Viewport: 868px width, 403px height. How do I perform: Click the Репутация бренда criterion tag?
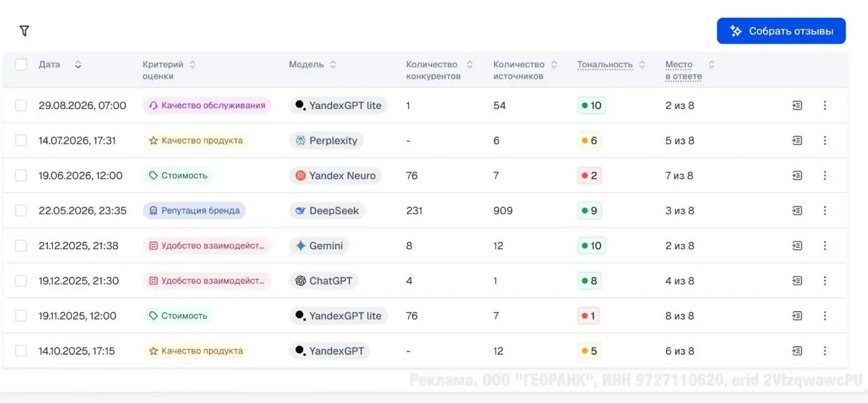click(x=194, y=211)
